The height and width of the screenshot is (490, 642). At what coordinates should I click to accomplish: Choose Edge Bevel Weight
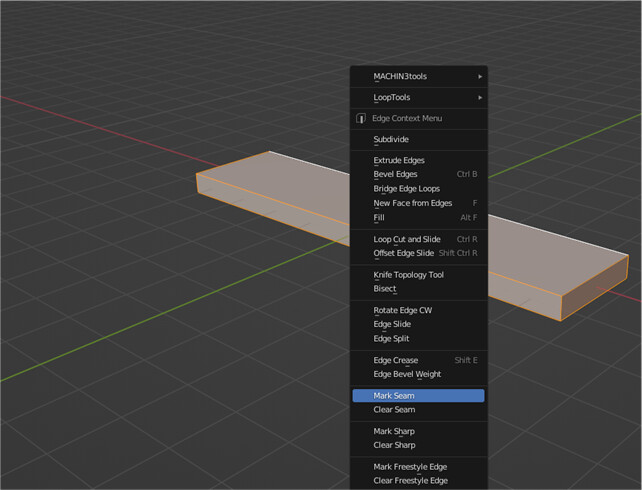coord(418,374)
